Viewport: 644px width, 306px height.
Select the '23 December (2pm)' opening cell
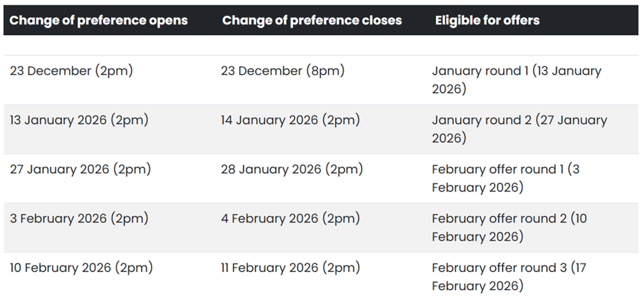[71, 71]
